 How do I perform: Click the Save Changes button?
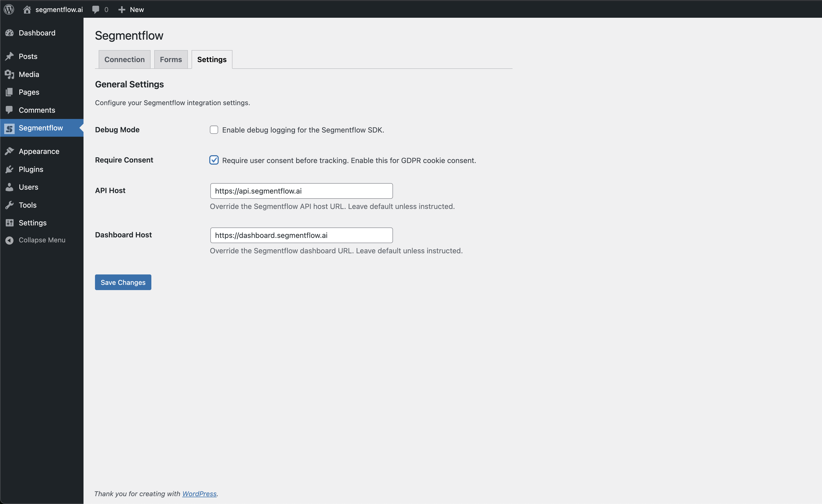coord(123,282)
